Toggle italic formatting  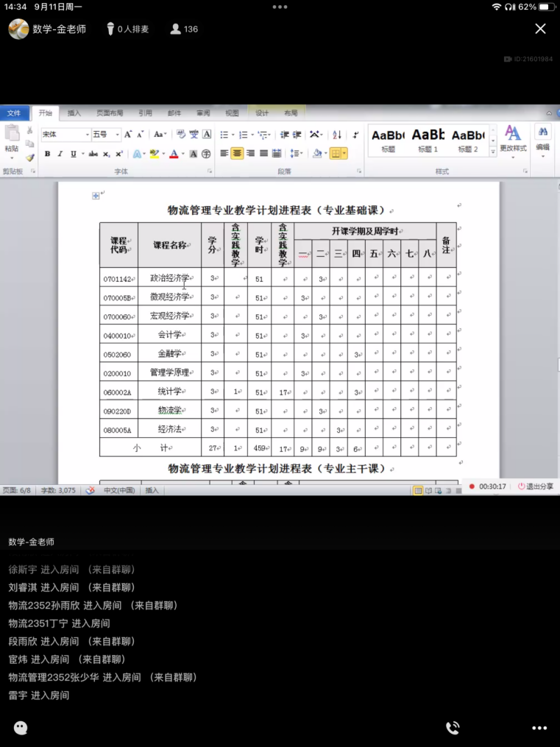click(60, 154)
